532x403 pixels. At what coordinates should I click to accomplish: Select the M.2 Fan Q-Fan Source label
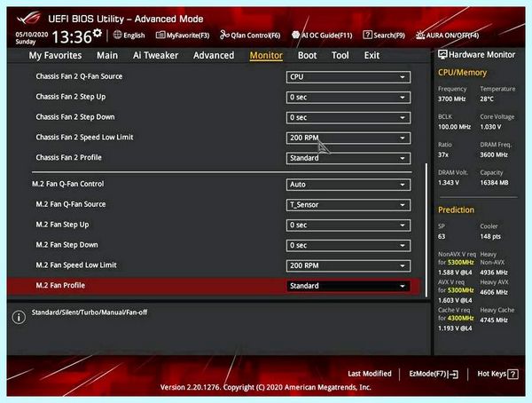pos(71,204)
